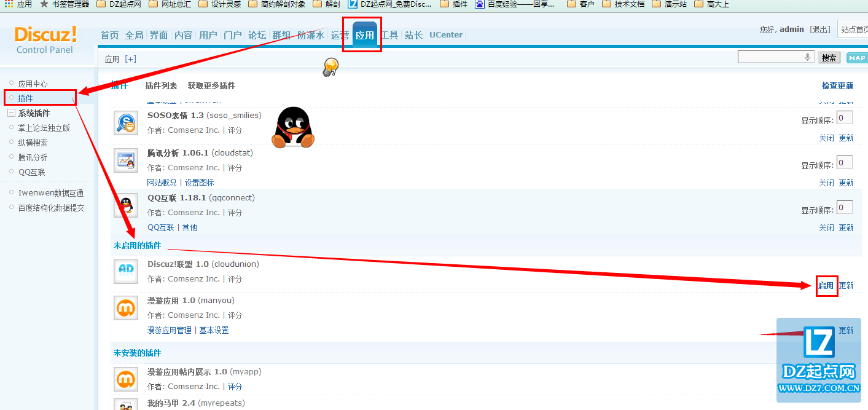
Task: Focus the 显示顺序 field for SOSO表情
Action: pyautogui.click(x=845, y=117)
